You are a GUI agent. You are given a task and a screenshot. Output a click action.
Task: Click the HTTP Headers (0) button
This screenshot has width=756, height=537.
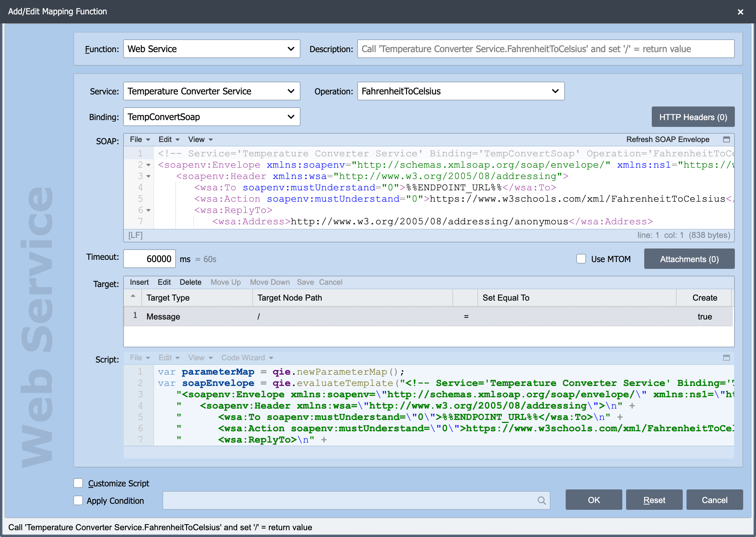coord(693,117)
